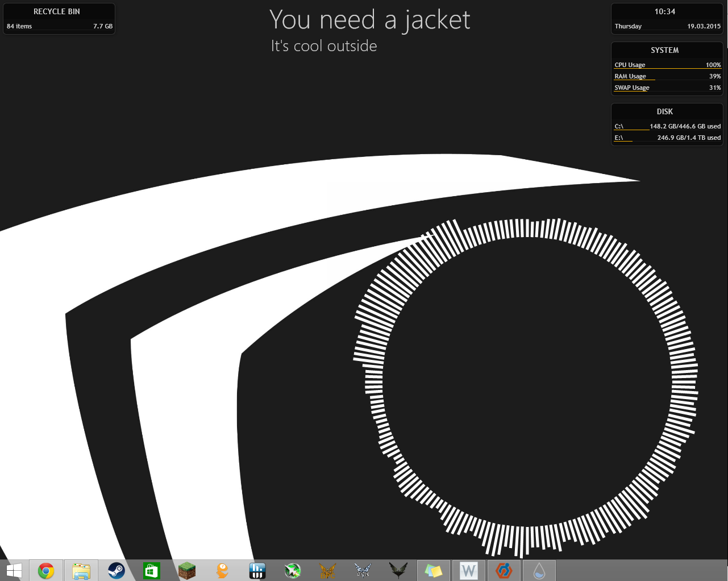Launch the green star ball game icon
The width and height of the screenshot is (728, 581).
[x=293, y=571]
